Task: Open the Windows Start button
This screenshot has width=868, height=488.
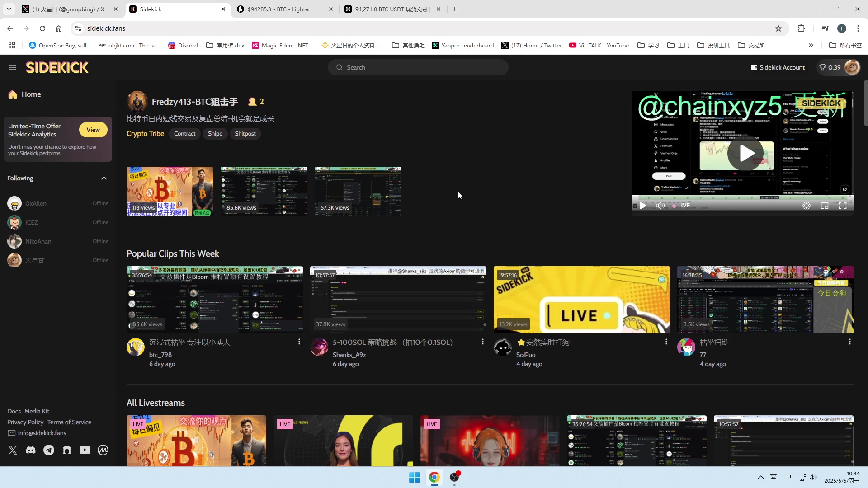Action: pos(414,478)
